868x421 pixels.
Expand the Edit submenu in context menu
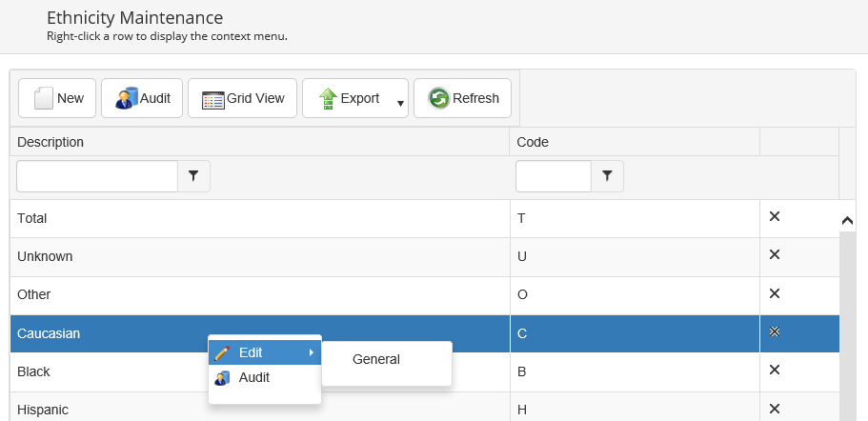tap(264, 352)
